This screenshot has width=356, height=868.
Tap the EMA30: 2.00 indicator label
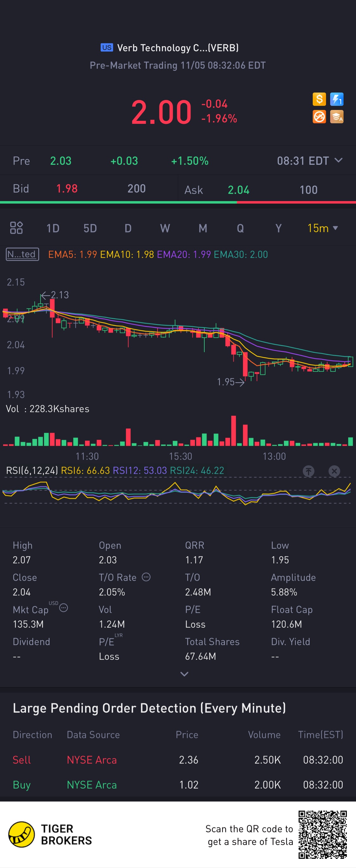point(240,254)
